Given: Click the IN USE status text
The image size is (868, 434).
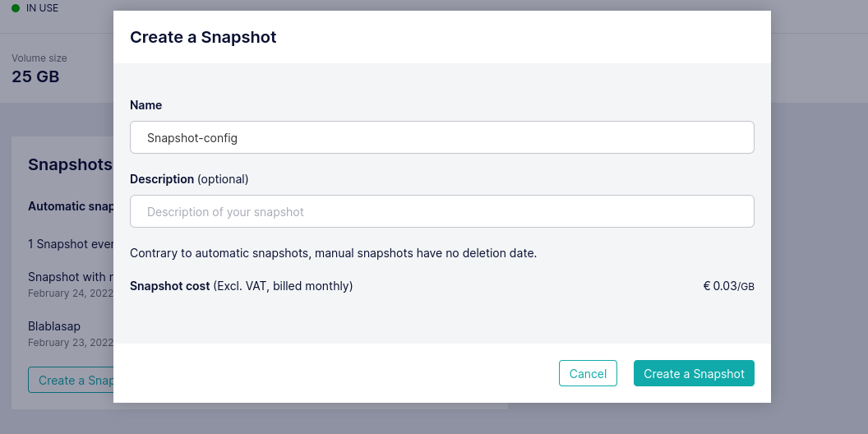Looking at the screenshot, I should click(43, 8).
